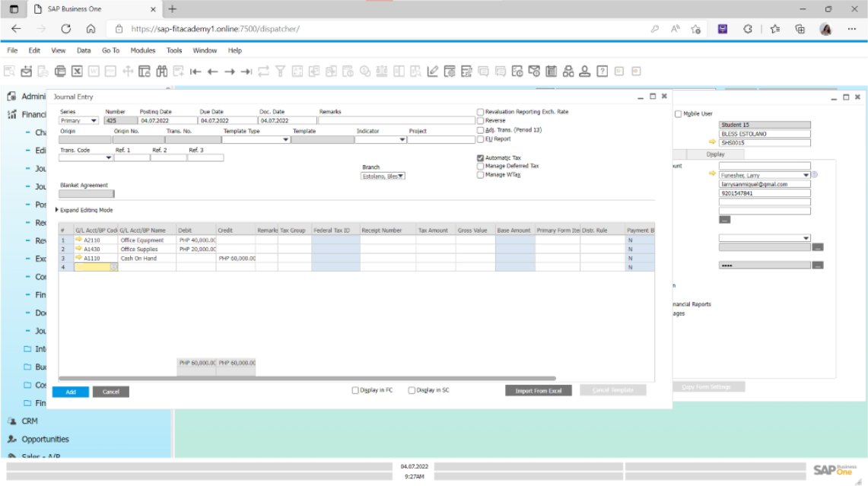Go to the first data record
Image resolution: width=868 pixels, height=486 pixels.
click(x=196, y=71)
